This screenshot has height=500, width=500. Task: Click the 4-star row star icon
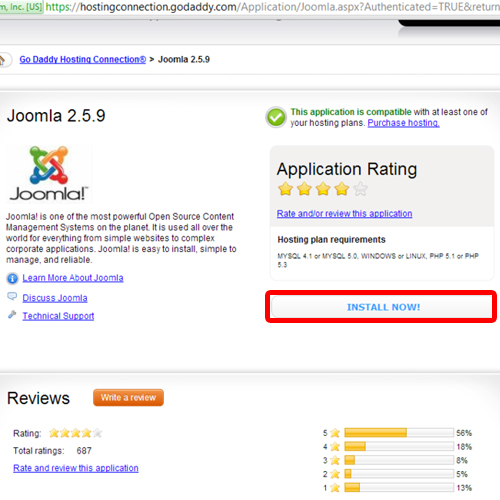(x=335, y=447)
